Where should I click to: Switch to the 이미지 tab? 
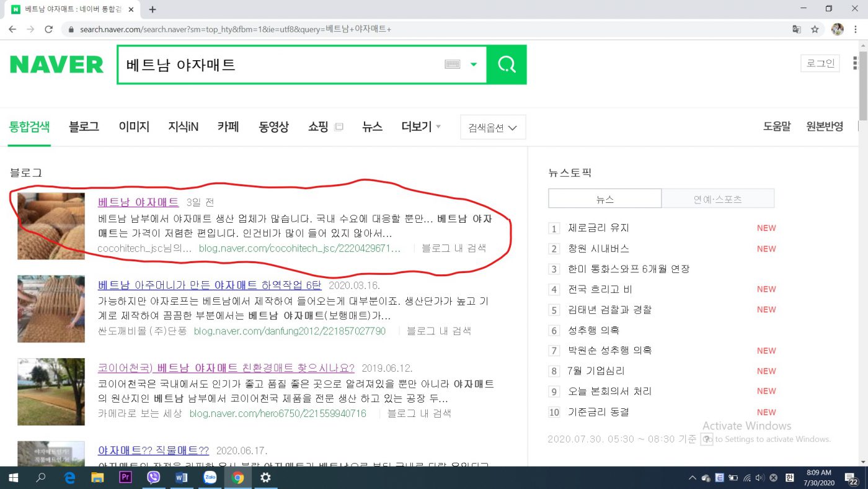pos(134,127)
